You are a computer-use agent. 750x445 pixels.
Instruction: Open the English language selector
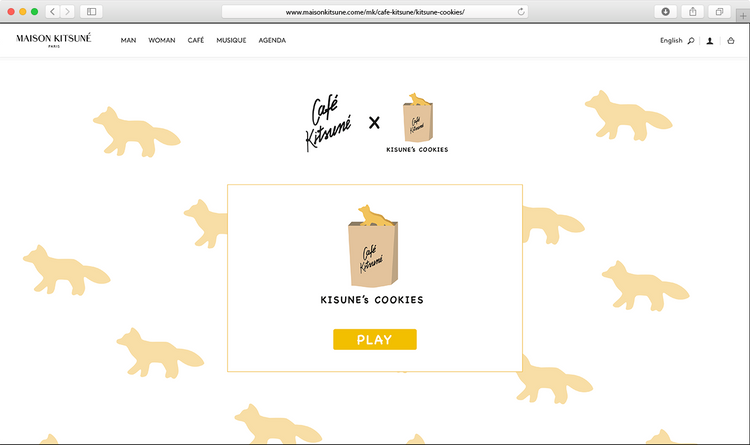pos(671,41)
